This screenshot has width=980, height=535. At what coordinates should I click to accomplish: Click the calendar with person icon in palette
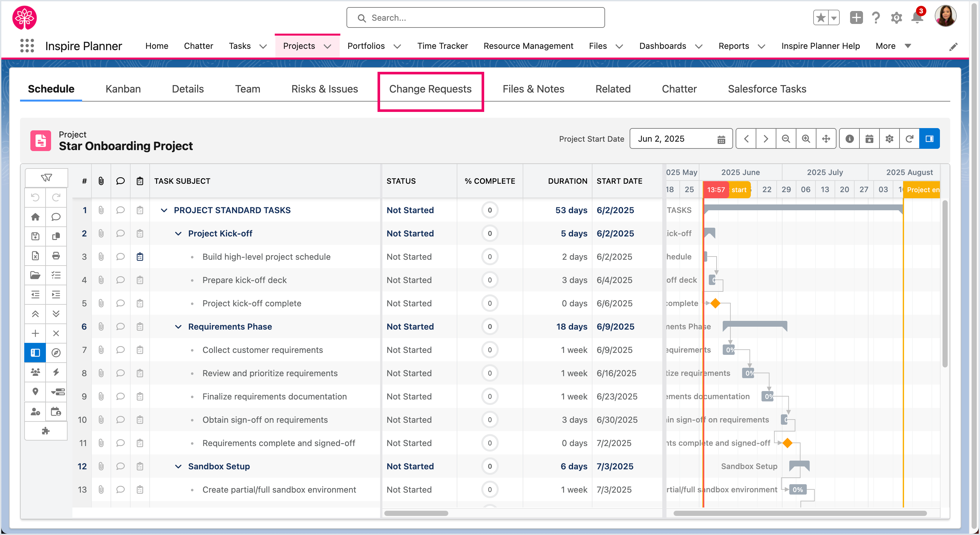56,411
